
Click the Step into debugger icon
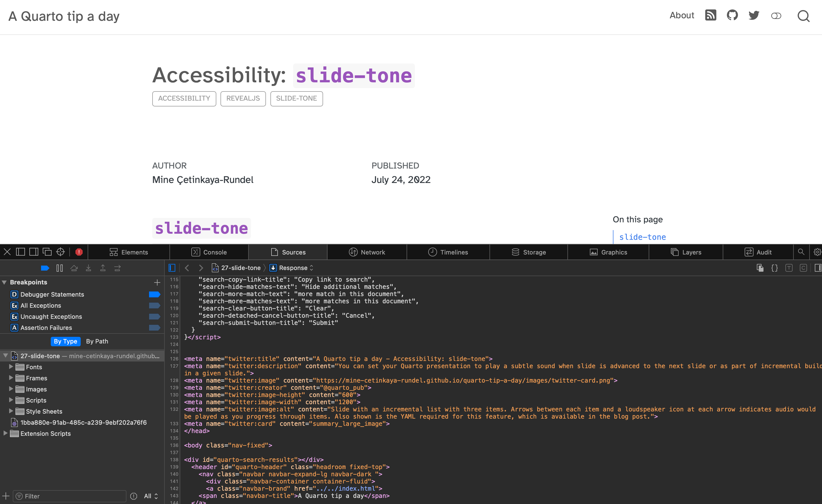point(88,268)
